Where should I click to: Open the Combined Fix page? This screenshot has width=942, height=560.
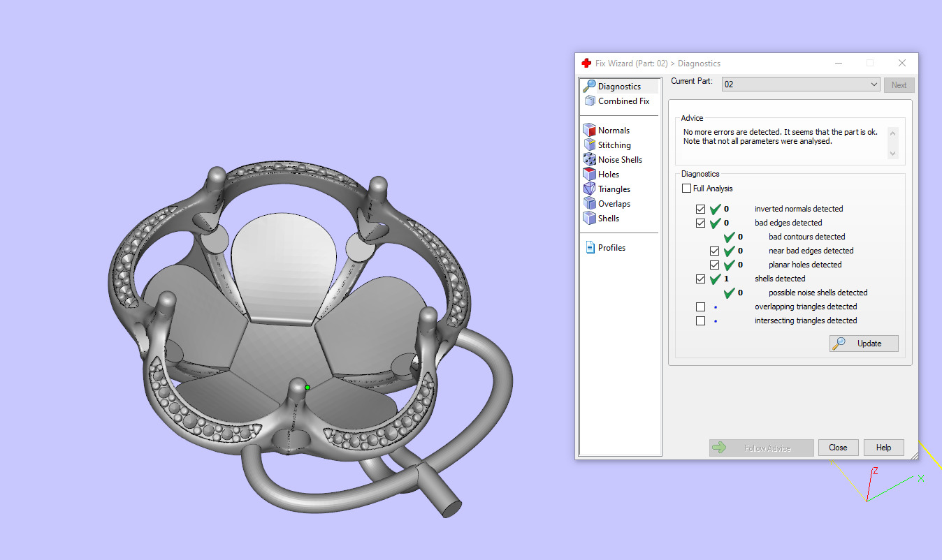[x=623, y=101]
